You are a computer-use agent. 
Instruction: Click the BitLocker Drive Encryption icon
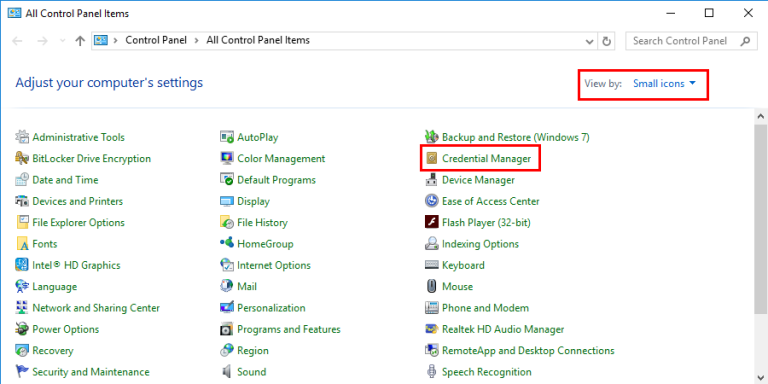tap(22, 159)
